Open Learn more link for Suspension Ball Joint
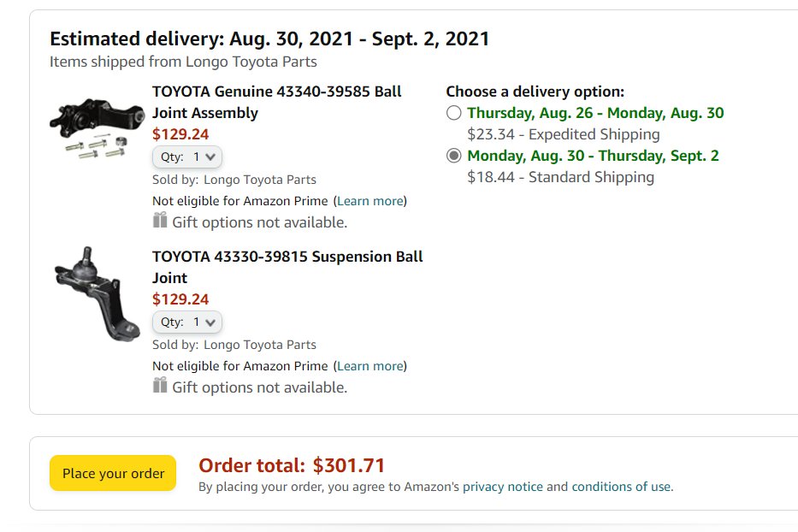The width and height of the screenshot is (798, 532). [370, 366]
